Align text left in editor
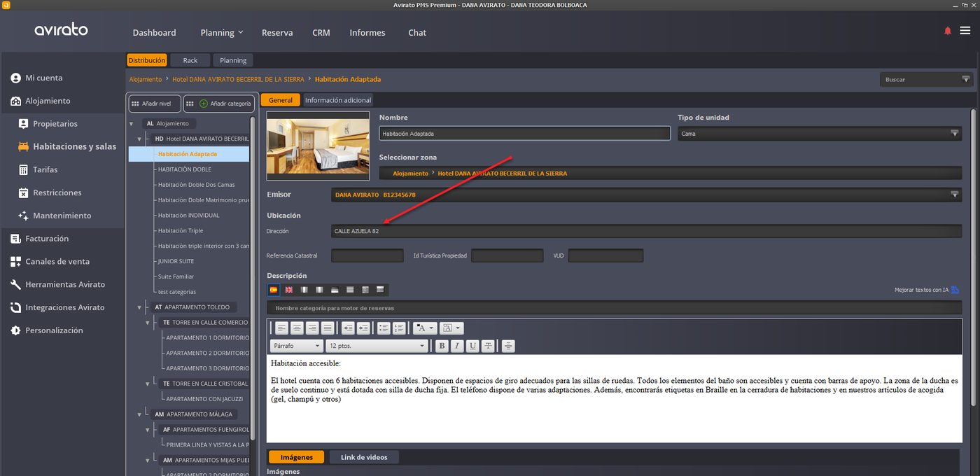 281,328
